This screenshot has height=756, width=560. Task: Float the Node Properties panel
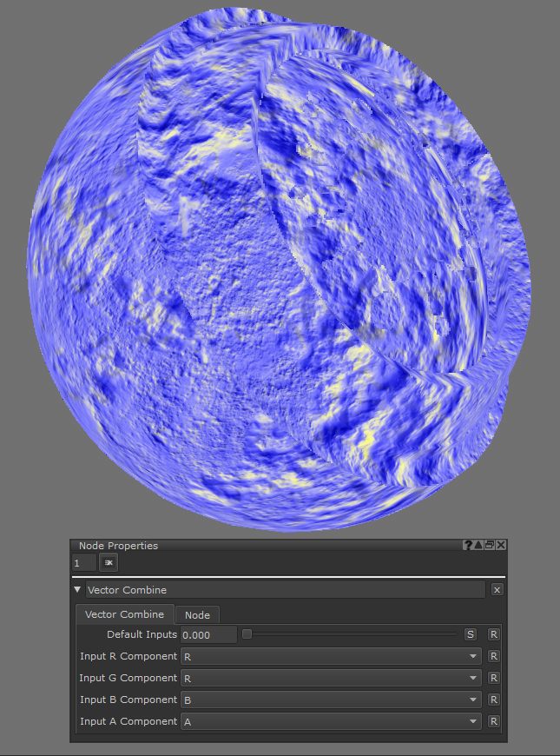pyautogui.click(x=490, y=546)
